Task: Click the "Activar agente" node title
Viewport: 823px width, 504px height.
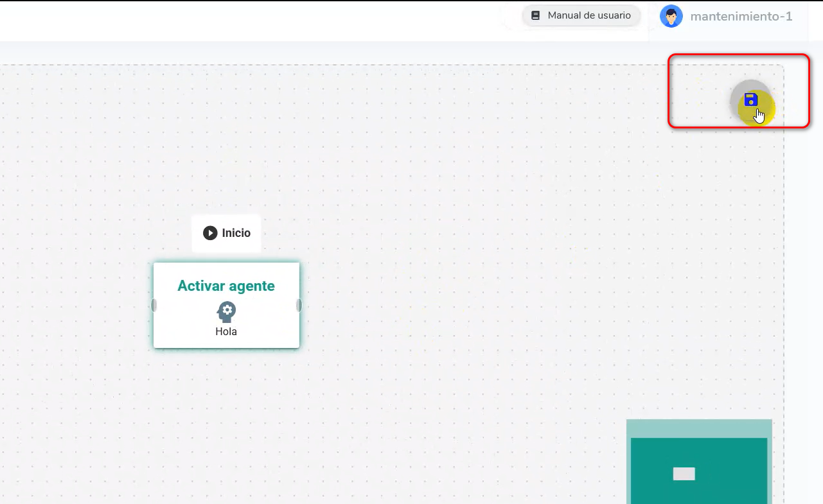Action: click(x=226, y=286)
